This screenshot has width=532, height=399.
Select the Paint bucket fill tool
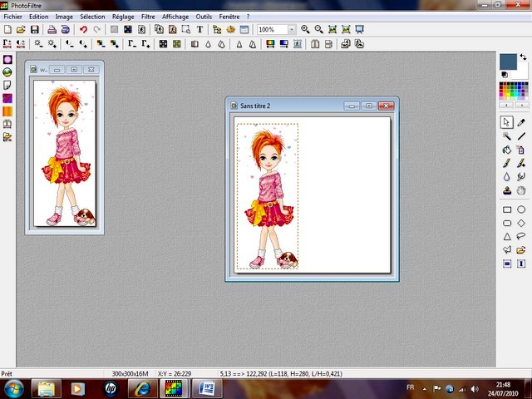tap(506, 150)
